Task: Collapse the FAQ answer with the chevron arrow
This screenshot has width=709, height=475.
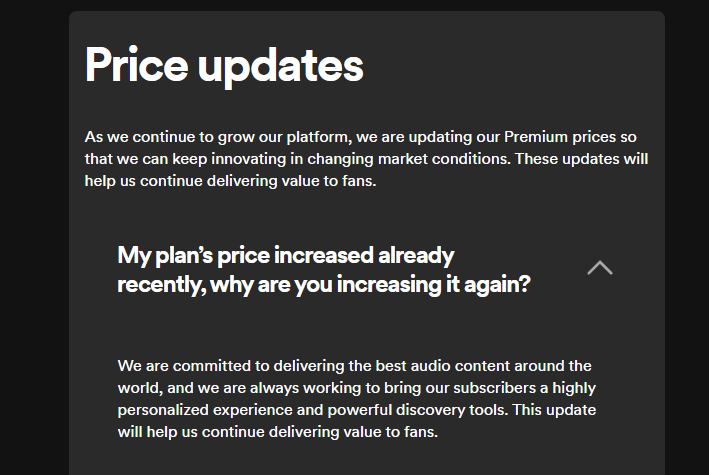Action: tap(600, 268)
